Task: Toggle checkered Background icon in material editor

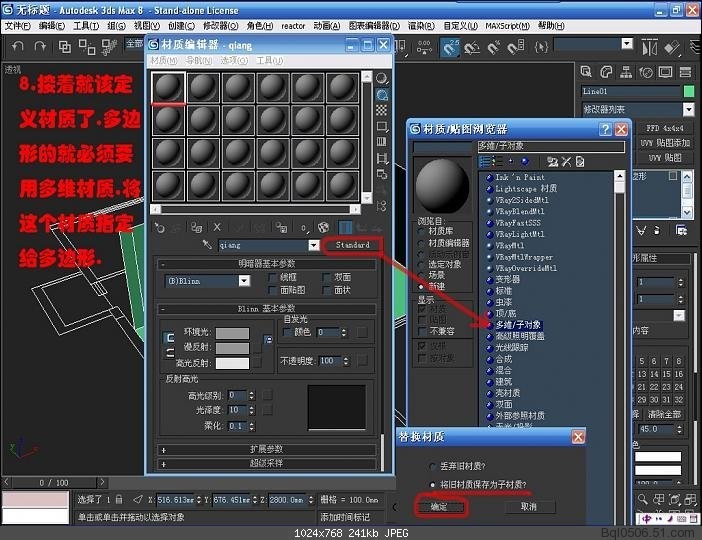Action: click(x=381, y=110)
